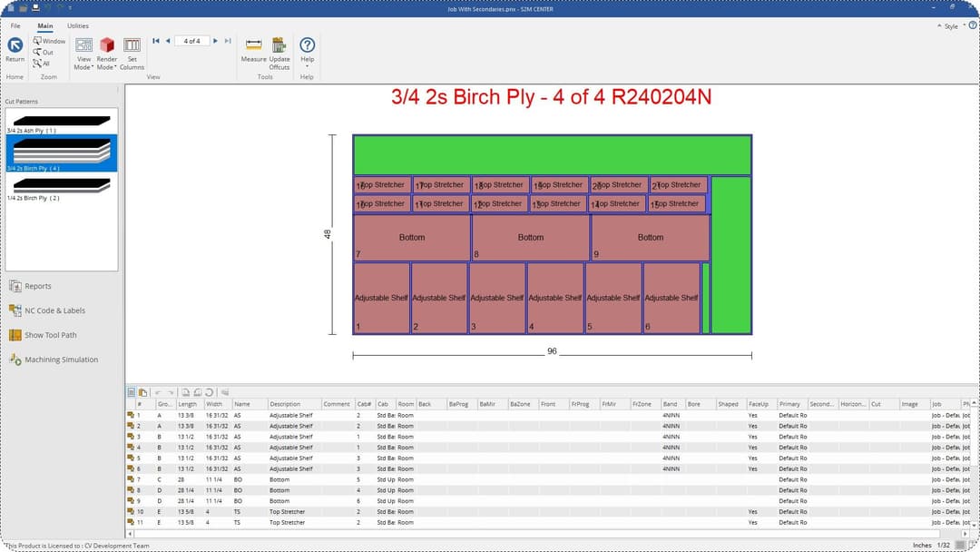Open the File menu
Screen dimensions: 980x552
15,26
